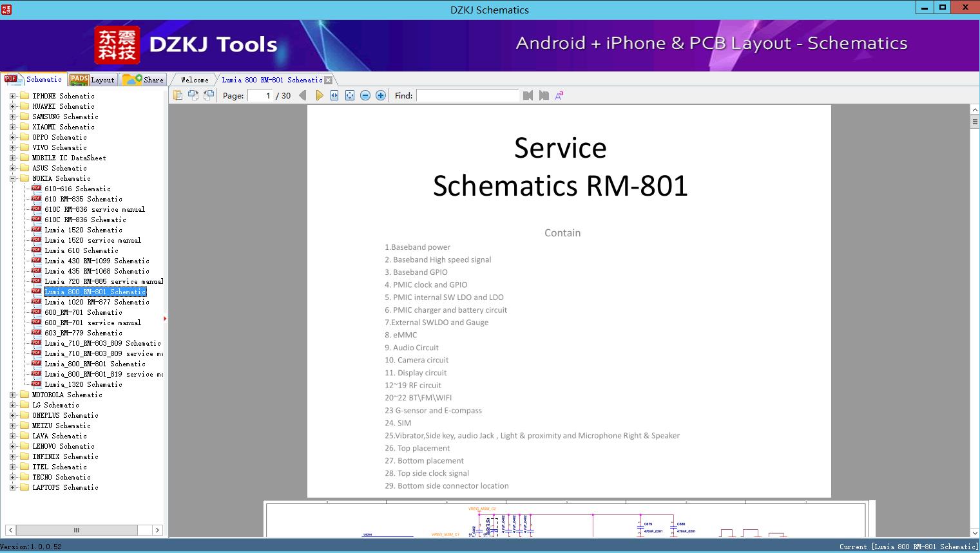Click the DZKJ red logo in banner
This screenshot has width=980, height=553.
[x=117, y=45]
